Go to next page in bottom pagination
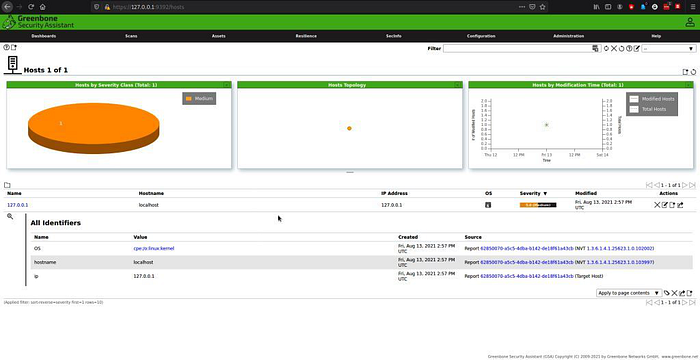Image resolution: width=700 pixels, height=360 pixels. click(685, 302)
